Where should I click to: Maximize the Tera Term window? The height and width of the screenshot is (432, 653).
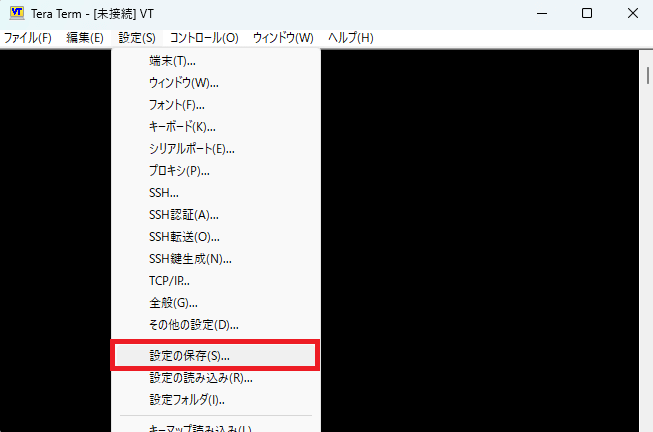586,13
